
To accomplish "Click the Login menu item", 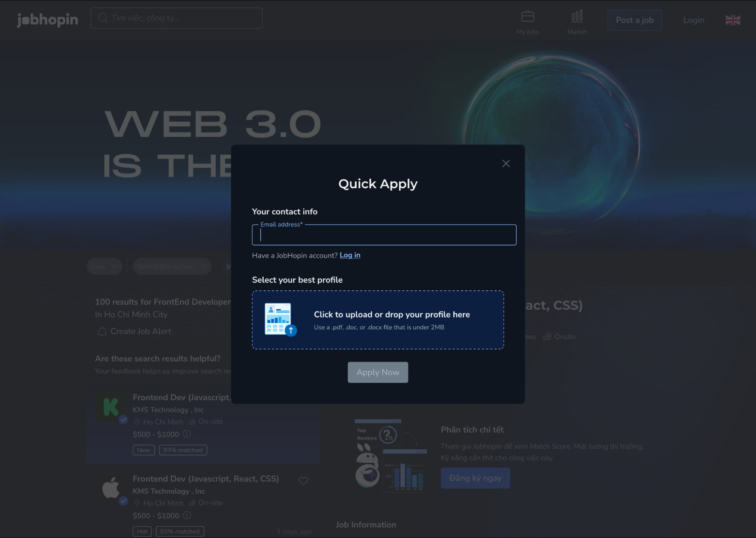I will click(693, 19).
